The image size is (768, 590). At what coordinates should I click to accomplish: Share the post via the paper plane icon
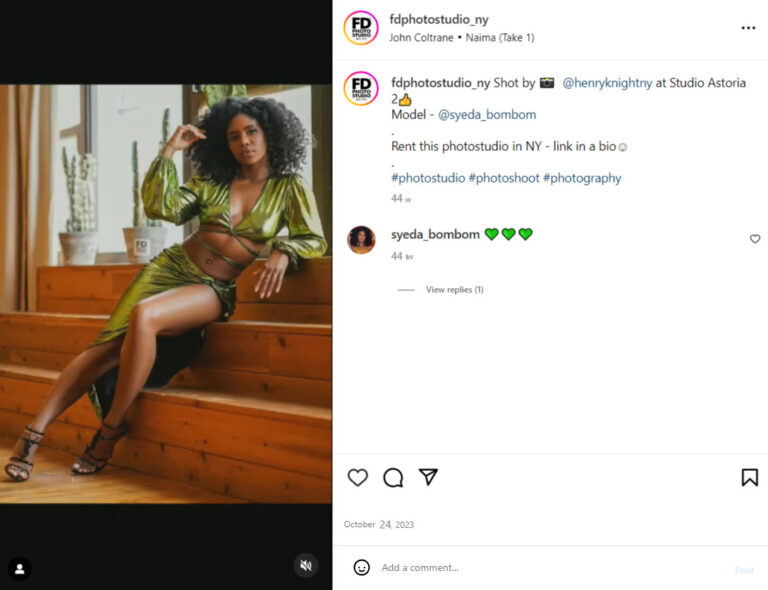coord(428,477)
